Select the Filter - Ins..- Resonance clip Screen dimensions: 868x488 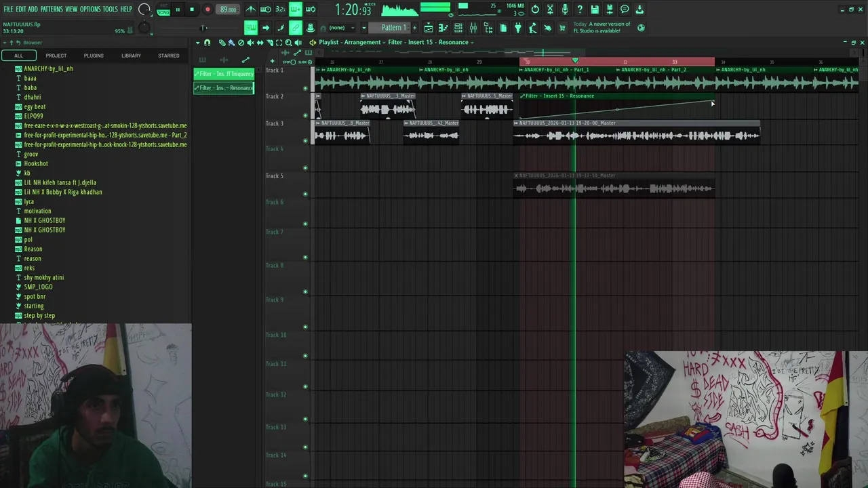coord(224,88)
